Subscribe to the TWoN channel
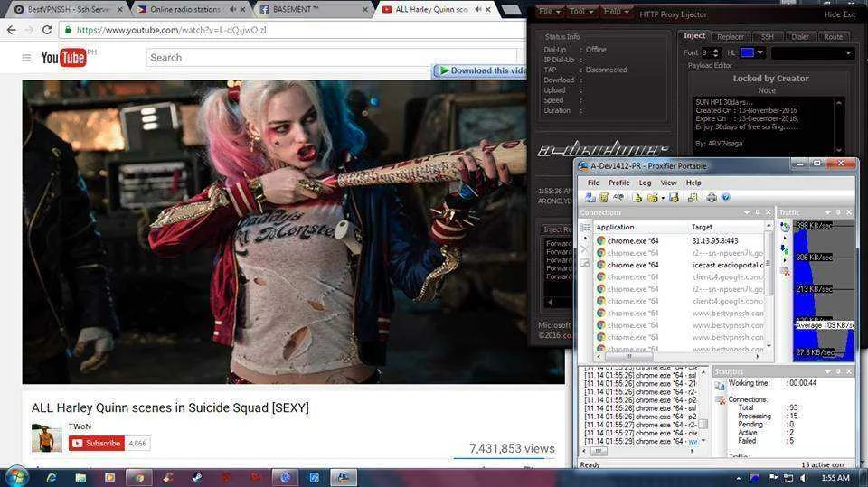This screenshot has height=487, width=868. [97, 444]
